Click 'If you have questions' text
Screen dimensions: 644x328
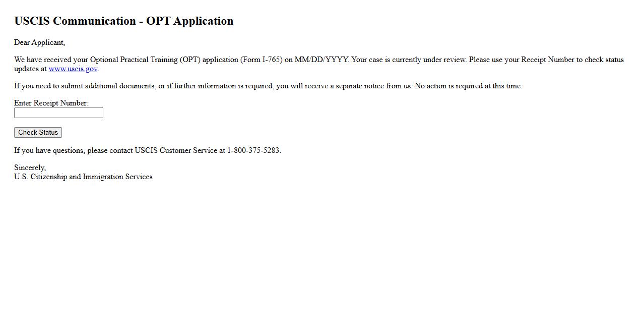49,151
